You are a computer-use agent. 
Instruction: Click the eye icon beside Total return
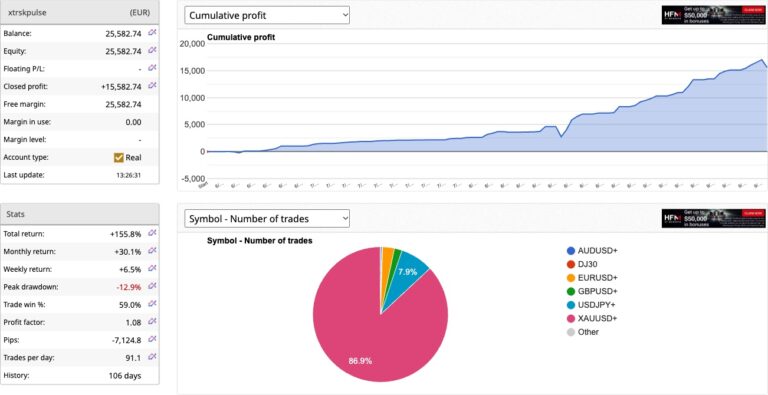click(x=152, y=233)
